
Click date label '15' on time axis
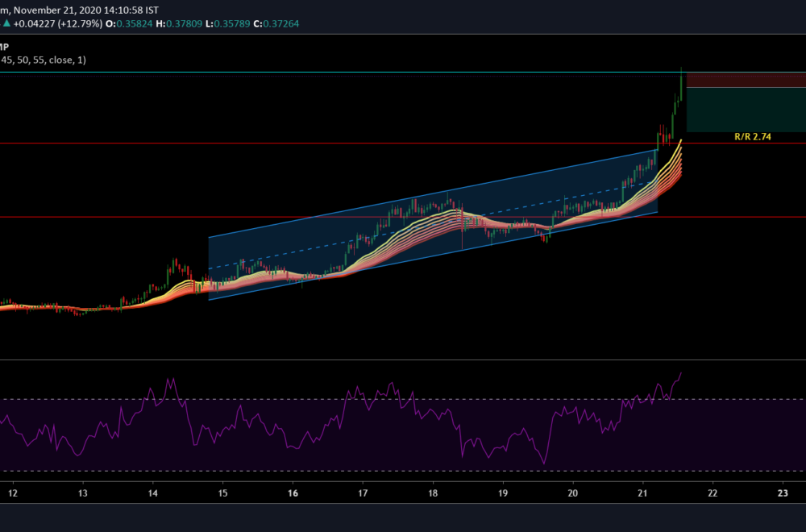(222, 493)
